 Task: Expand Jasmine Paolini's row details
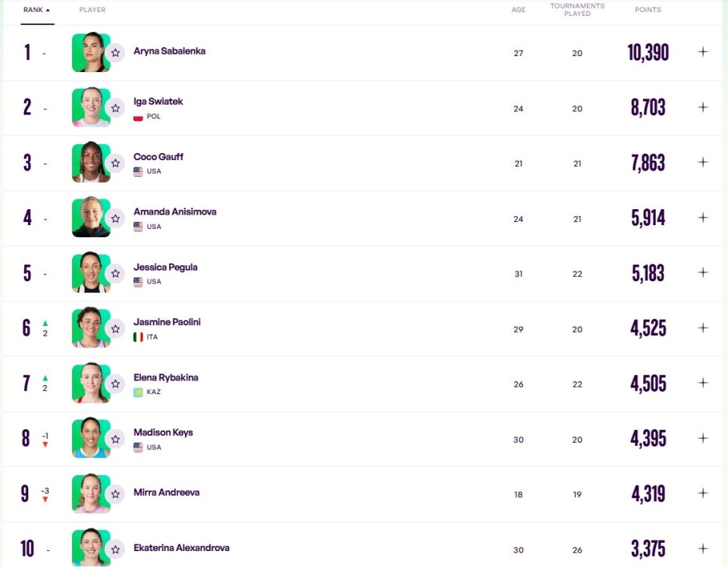703,328
